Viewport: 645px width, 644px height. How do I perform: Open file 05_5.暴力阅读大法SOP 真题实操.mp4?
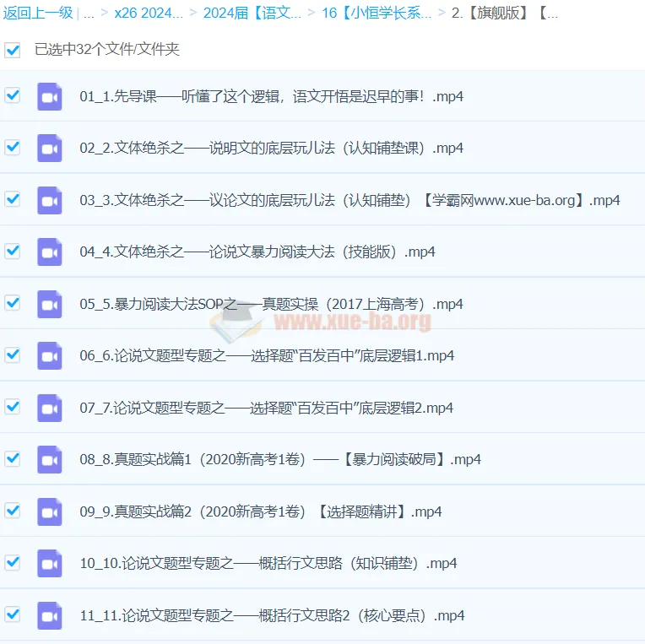(x=271, y=305)
